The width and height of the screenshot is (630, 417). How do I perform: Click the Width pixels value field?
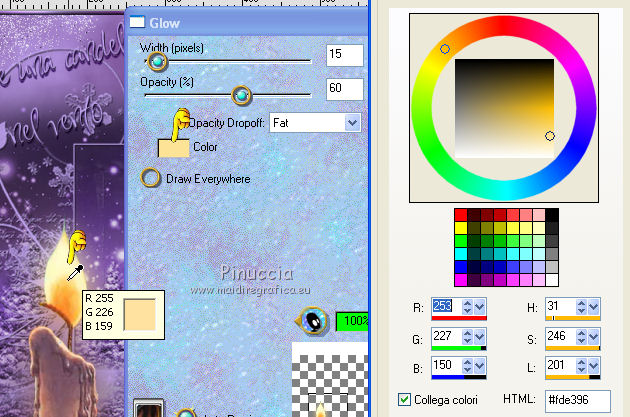point(345,55)
